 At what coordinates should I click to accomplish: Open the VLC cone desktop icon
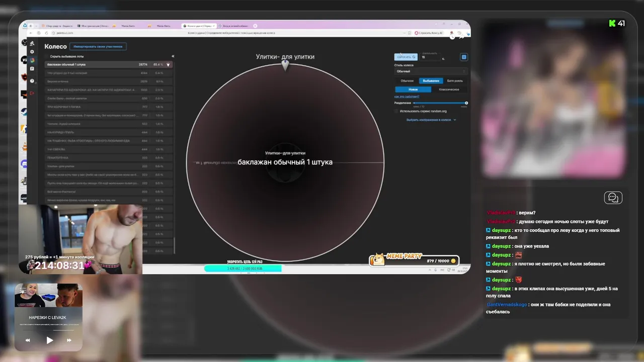(24, 147)
